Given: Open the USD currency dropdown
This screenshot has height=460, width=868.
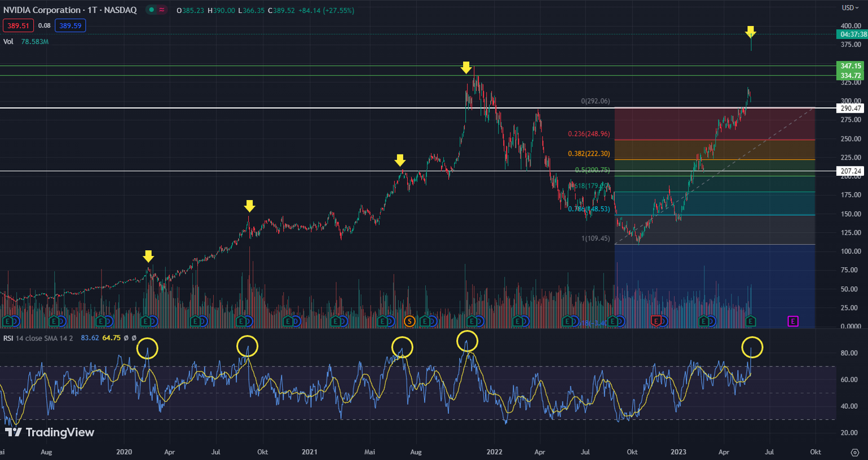Looking at the screenshot, I should point(849,8).
